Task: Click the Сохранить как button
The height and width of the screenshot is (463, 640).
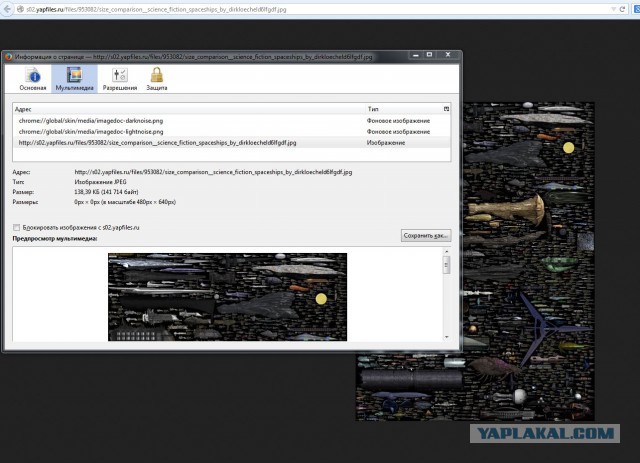Action: point(426,236)
